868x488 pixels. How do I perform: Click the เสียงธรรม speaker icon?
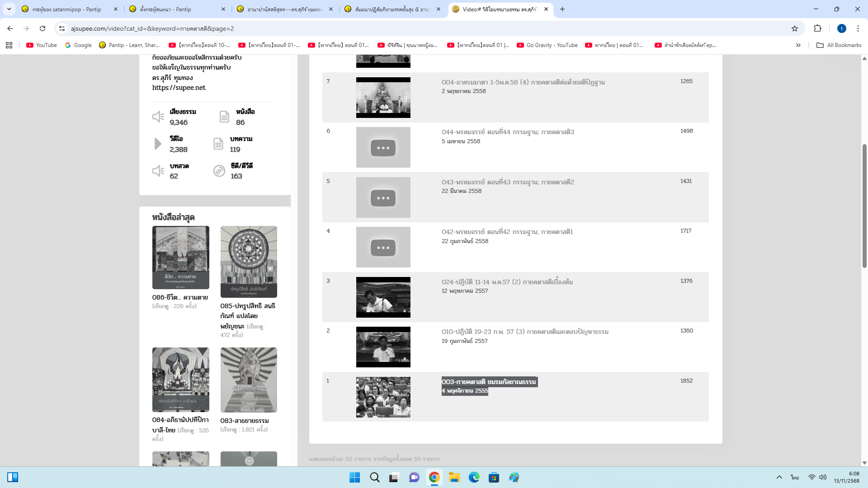[158, 117]
